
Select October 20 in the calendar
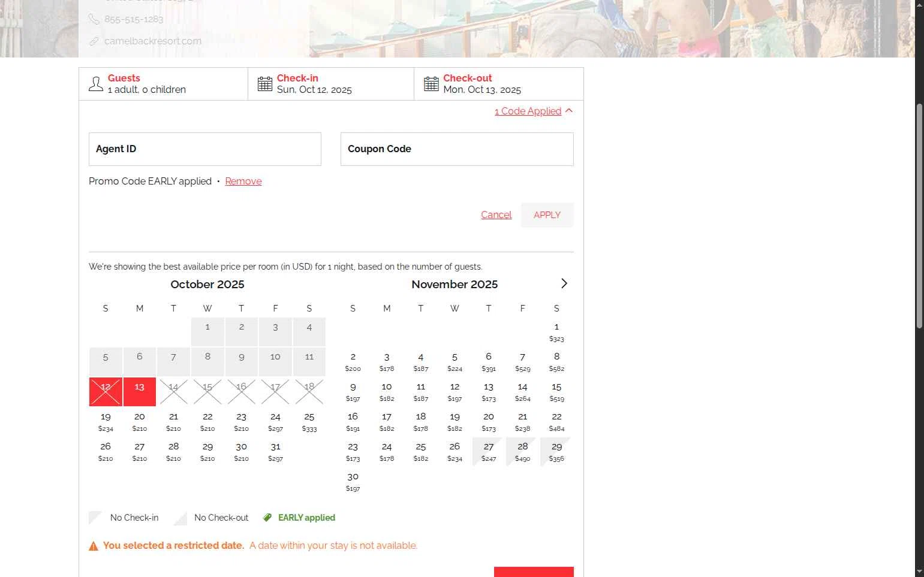(x=140, y=422)
